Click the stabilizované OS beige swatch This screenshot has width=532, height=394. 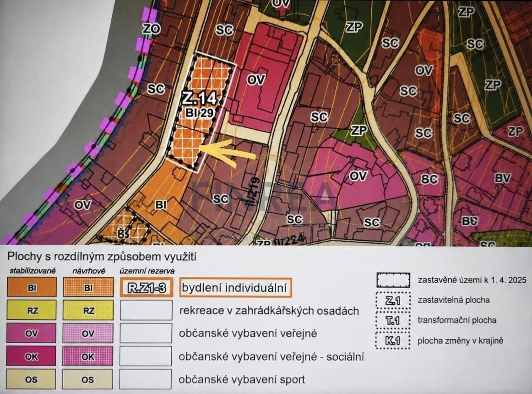pos(31,379)
